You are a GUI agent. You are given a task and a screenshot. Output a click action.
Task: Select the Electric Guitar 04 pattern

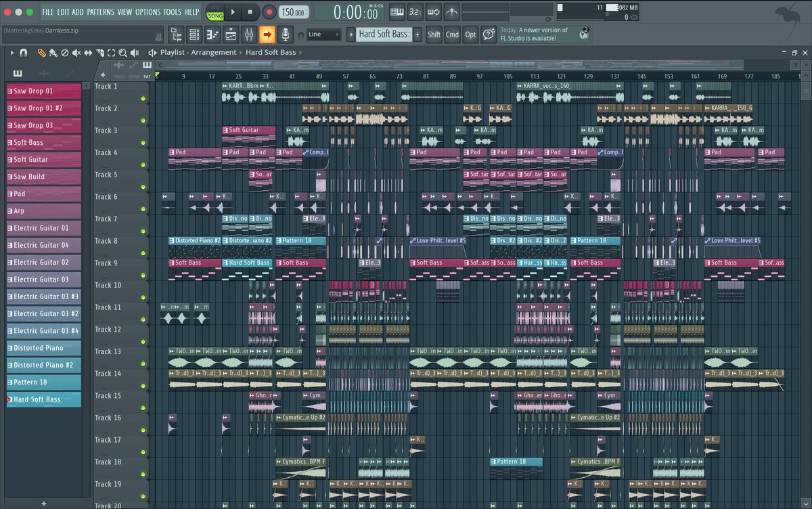(x=43, y=245)
